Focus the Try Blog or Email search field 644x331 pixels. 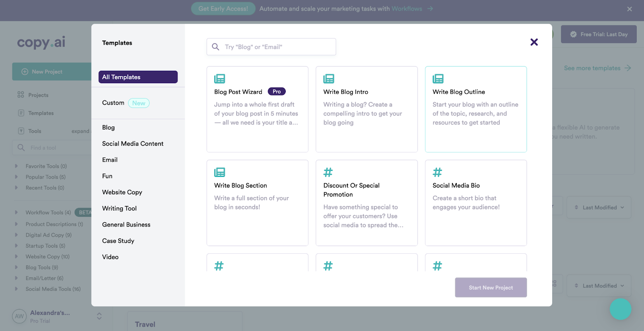271,47
